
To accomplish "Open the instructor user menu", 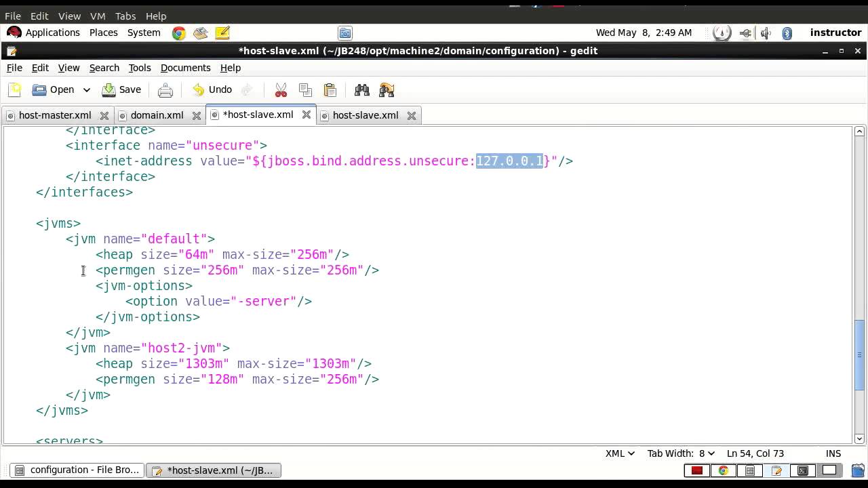I will [x=835, y=33].
